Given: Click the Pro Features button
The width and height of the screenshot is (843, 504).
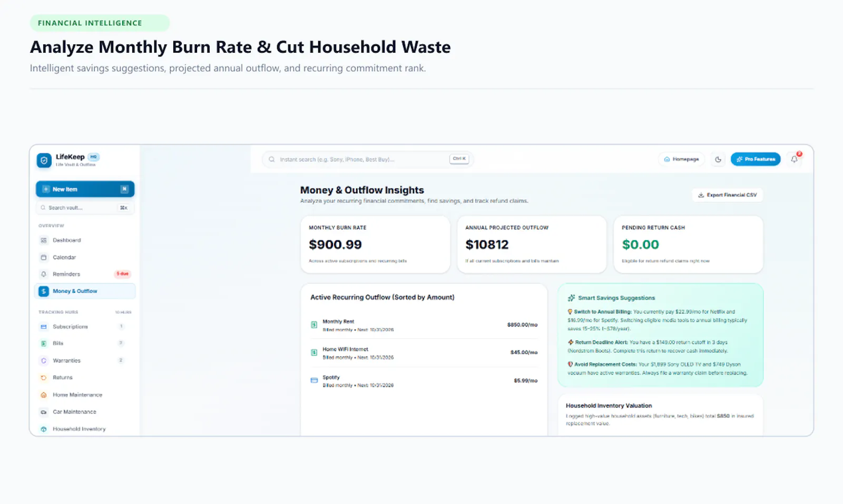Looking at the screenshot, I should 756,159.
